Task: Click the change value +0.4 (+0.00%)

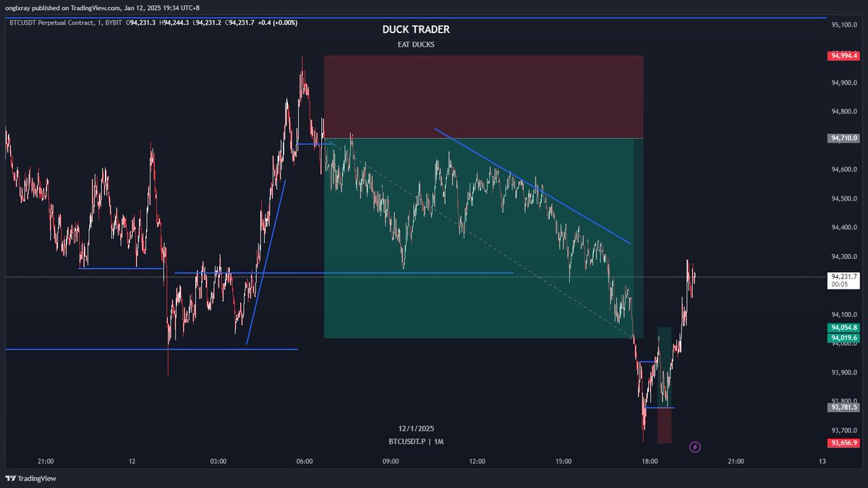Action: pyautogui.click(x=278, y=22)
